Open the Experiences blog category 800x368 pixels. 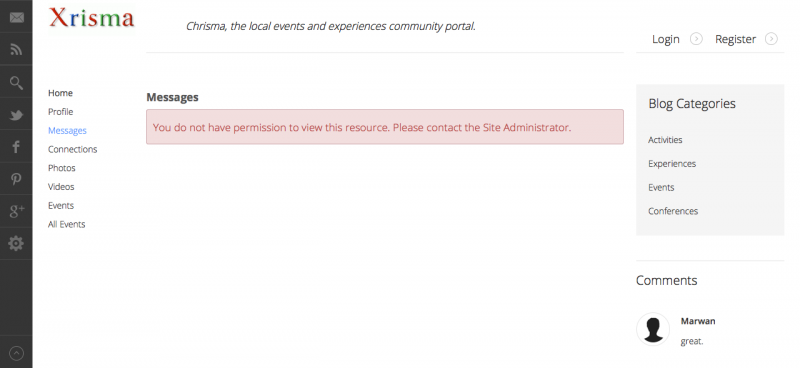pos(672,164)
